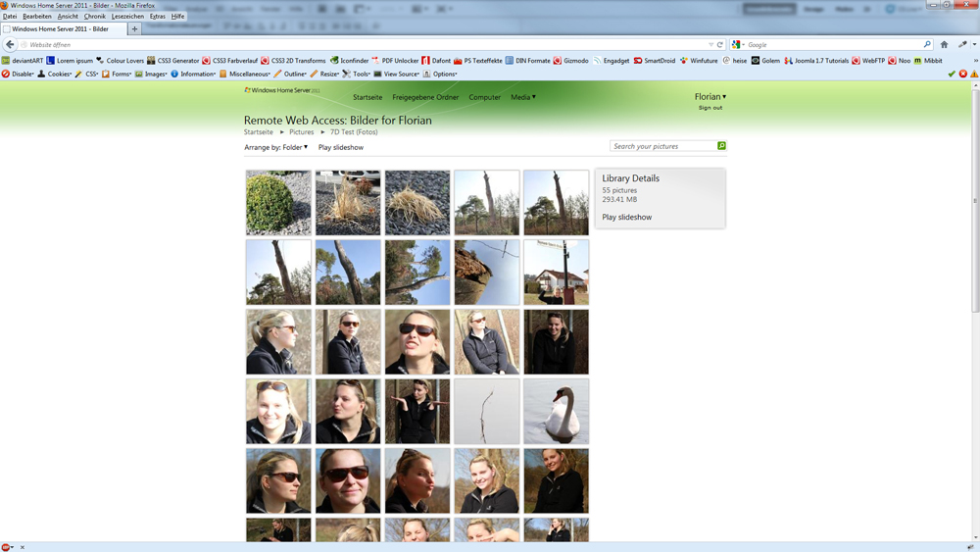Click the yellow warning triangle icon
980x552 pixels.
coord(974,74)
